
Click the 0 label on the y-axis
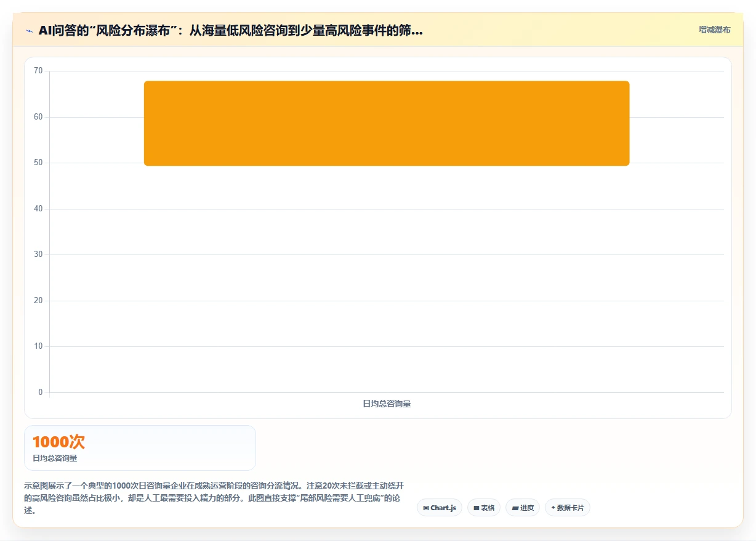click(x=41, y=393)
